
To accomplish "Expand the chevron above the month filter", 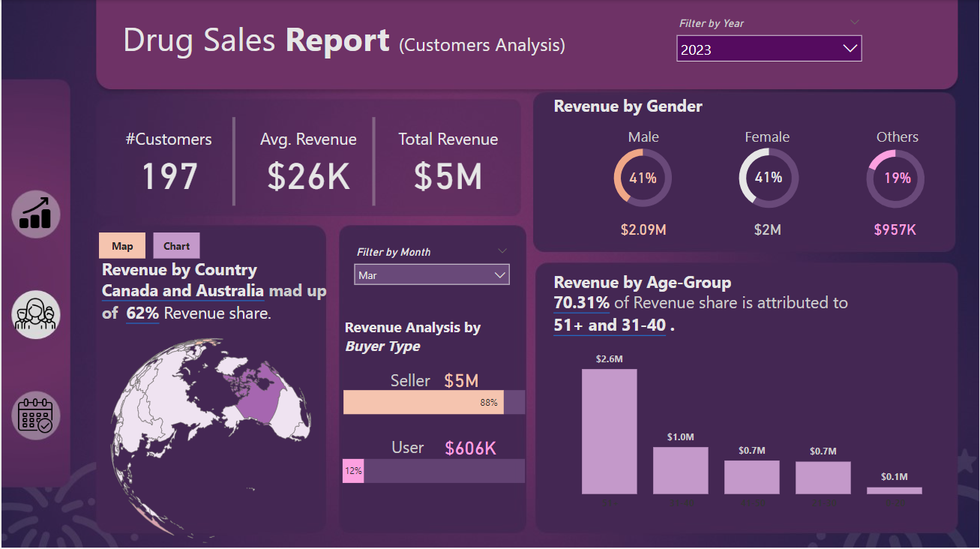I will click(502, 250).
